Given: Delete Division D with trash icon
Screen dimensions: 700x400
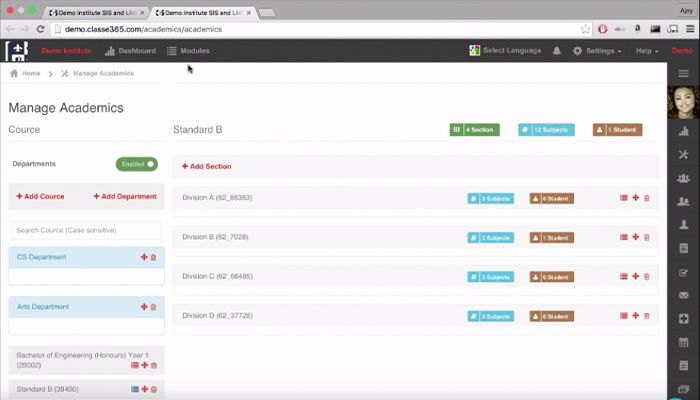Looking at the screenshot, I should pyautogui.click(x=646, y=316).
